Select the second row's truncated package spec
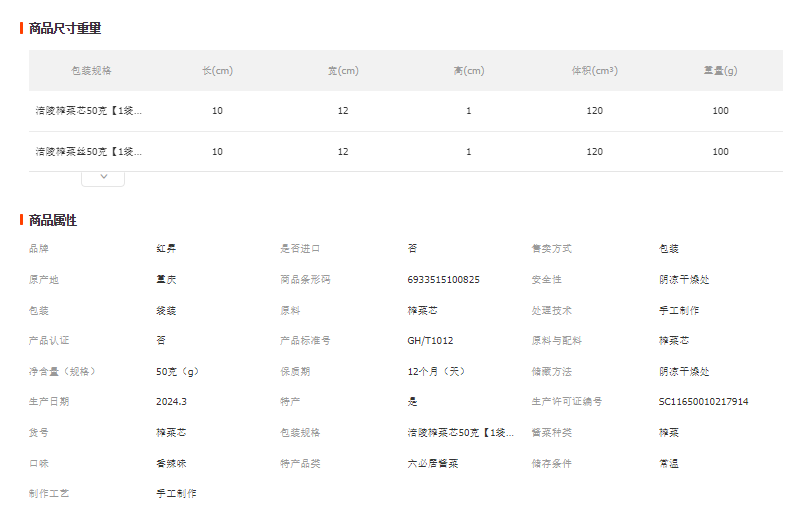Screen dimensions: 799x516 (x=89, y=152)
